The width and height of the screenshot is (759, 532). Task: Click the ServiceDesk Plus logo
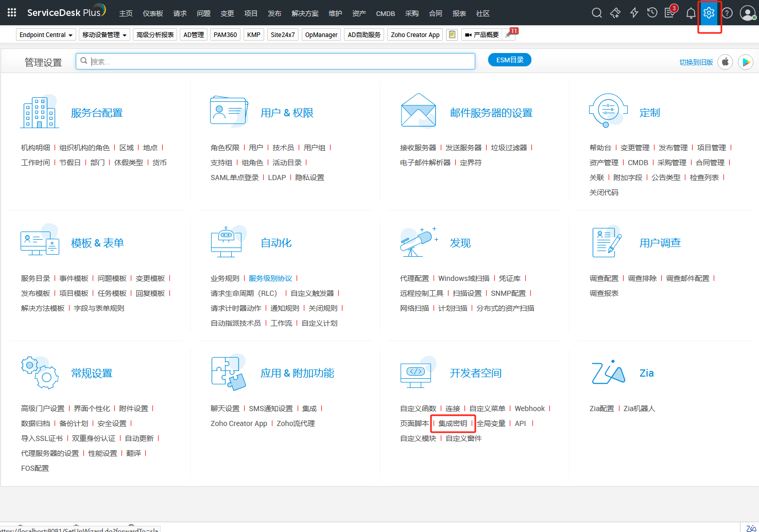pyautogui.click(x=66, y=12)
